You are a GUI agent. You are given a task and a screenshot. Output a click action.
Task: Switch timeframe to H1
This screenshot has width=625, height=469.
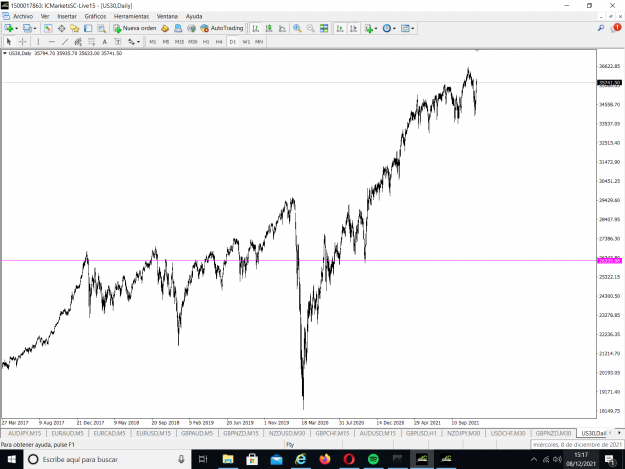pos(206,41)
